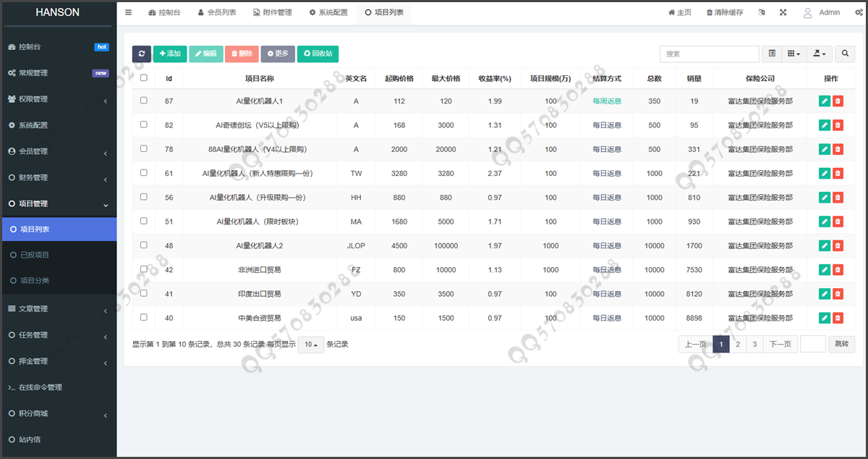Open the export dropdown button
This screenshot has height=459, width=868.
[x=820, y=54]
